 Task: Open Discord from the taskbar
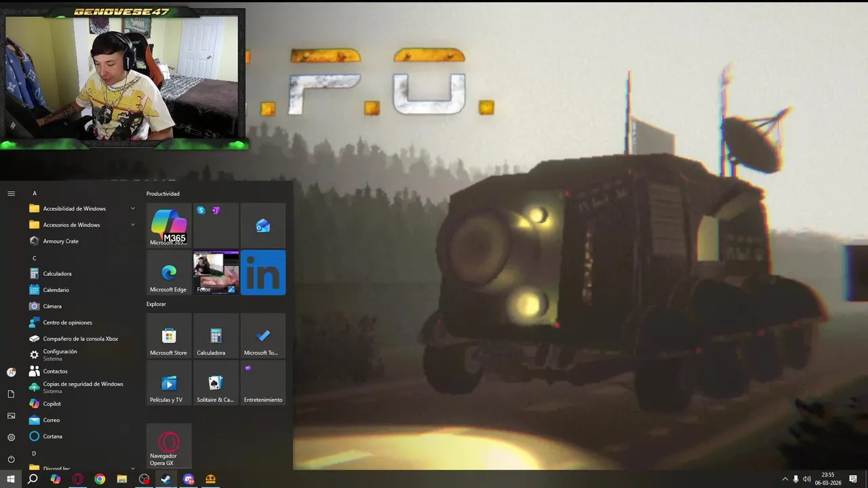[189, 479]
